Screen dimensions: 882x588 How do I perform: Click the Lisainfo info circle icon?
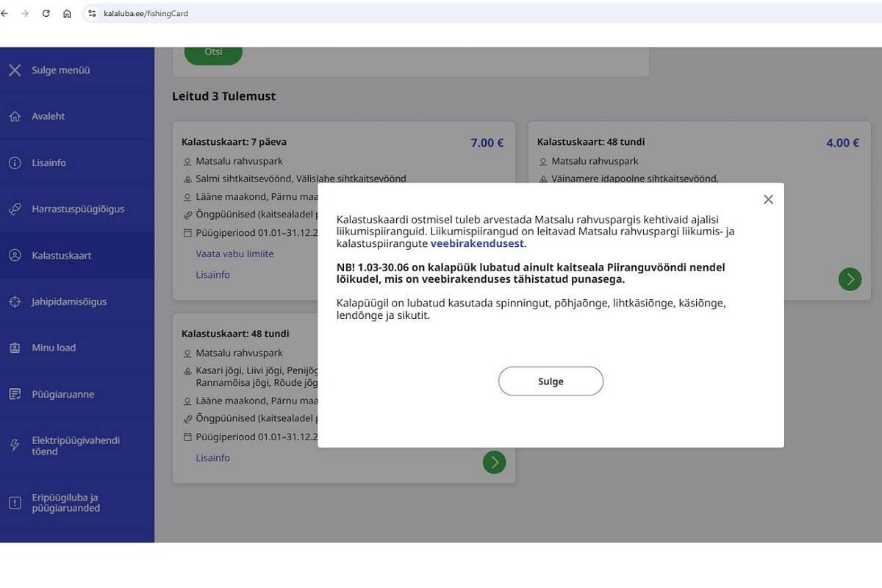coord(15,163)
